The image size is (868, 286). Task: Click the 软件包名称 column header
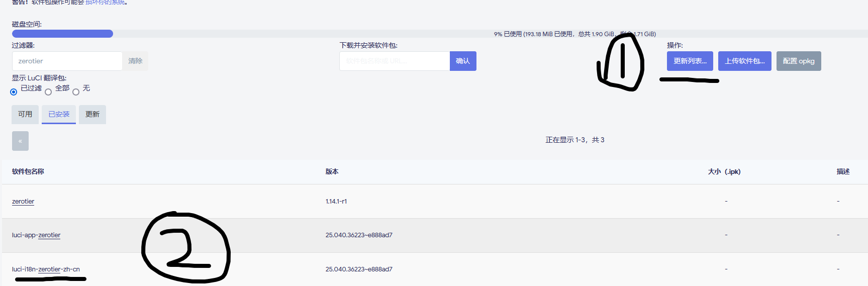point(28,171)
